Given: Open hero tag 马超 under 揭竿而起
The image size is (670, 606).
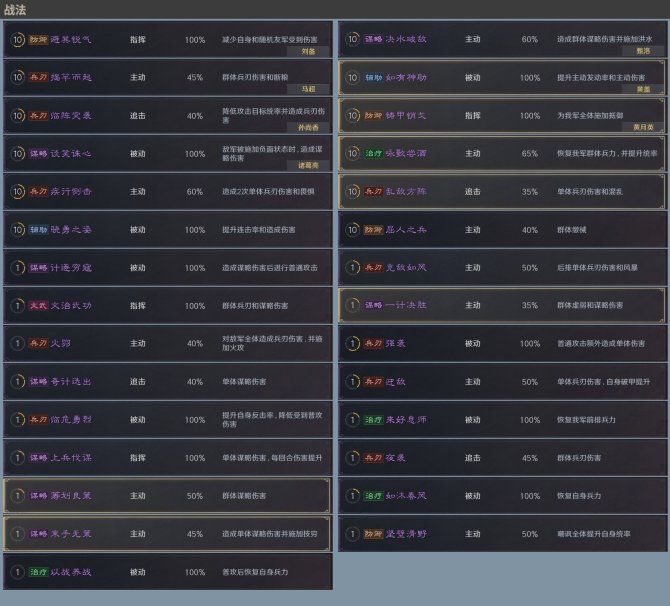Looking at the screenshot, I should tap(308, 89).
